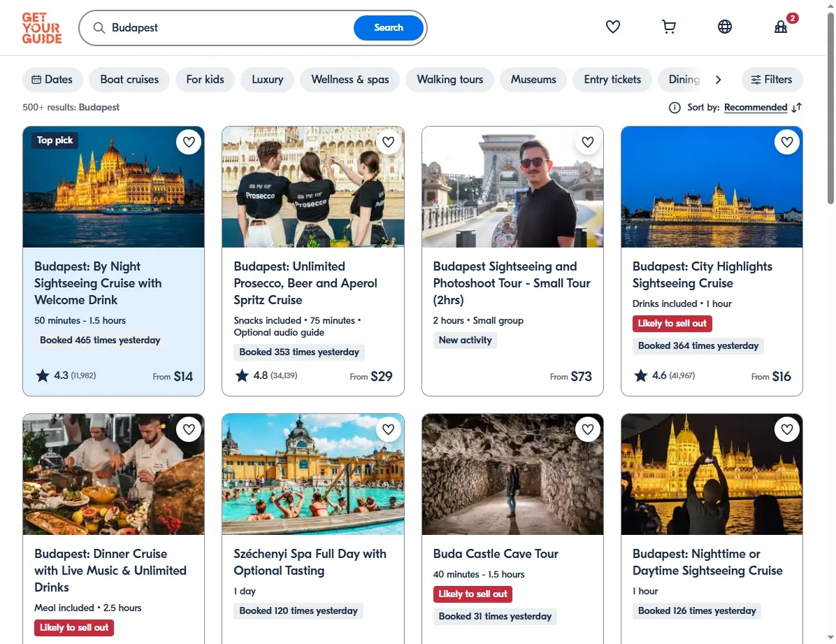
Task: Open Budapest: Dinner Cruise with Live Music title
Action: tap(110, 571)
